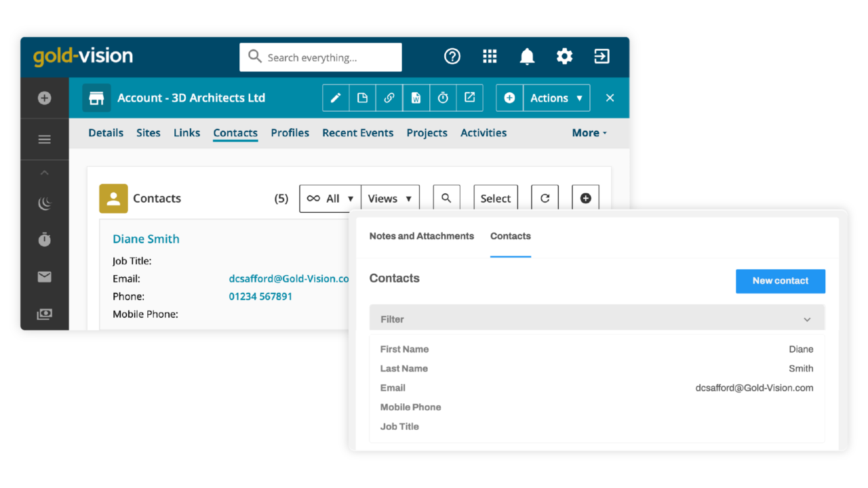Switch to the Profiles tab

coord(290,133)
